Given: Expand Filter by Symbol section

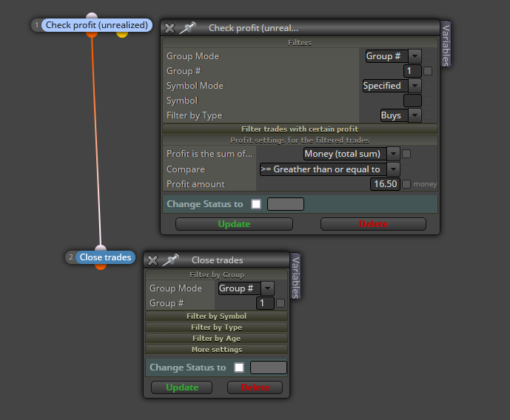Looking at the screenshot, I should pos(217,316).
